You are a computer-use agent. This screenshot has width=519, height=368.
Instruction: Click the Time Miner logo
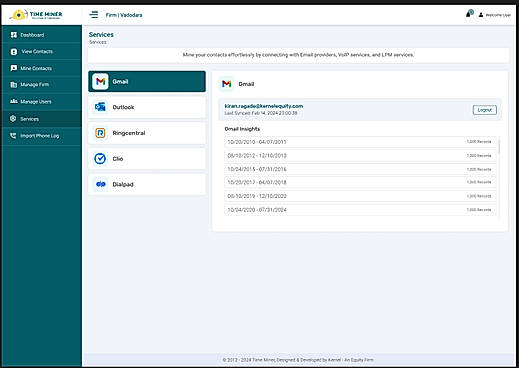point(36,15)
